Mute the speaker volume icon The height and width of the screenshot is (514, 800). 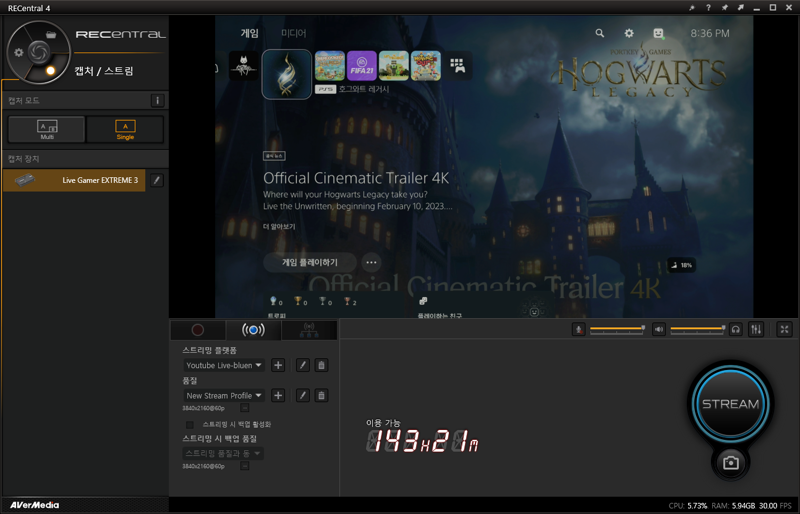659,329
